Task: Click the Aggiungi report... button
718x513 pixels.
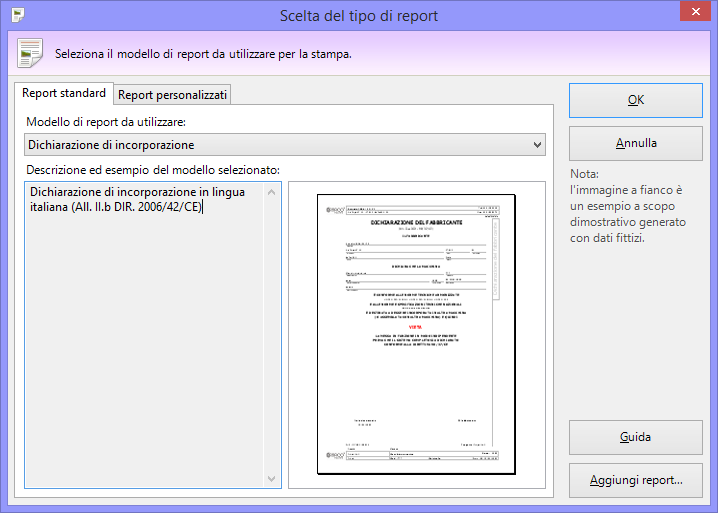Action: click(x=636, y=480)
